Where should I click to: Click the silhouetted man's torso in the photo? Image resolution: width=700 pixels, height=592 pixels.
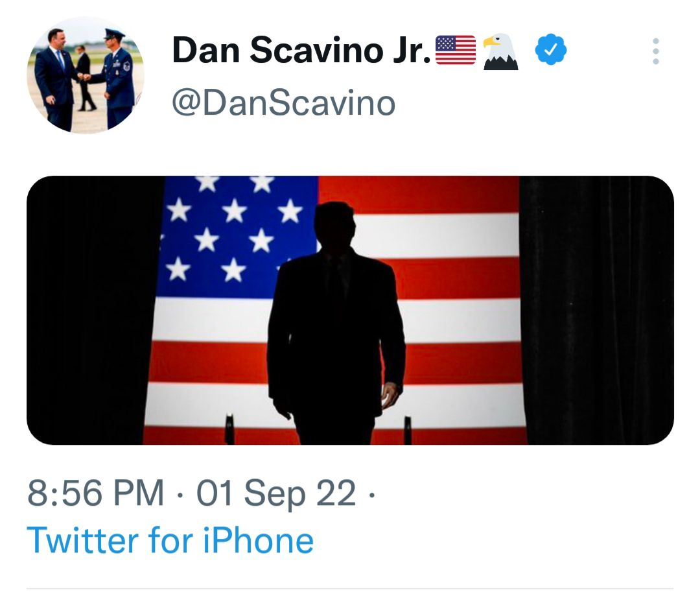336,324
